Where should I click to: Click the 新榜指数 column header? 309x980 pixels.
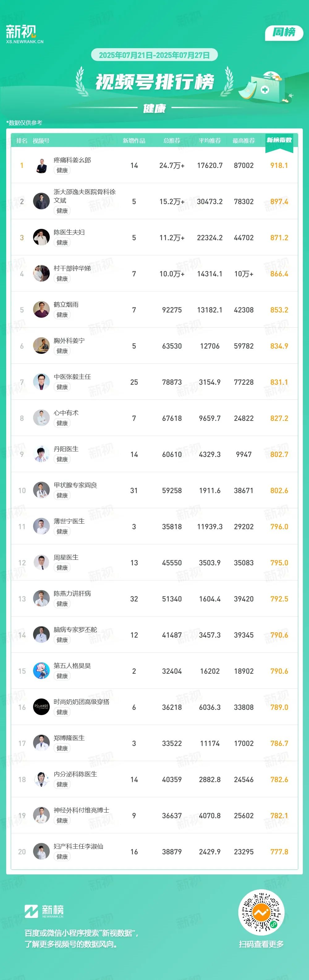279,140
